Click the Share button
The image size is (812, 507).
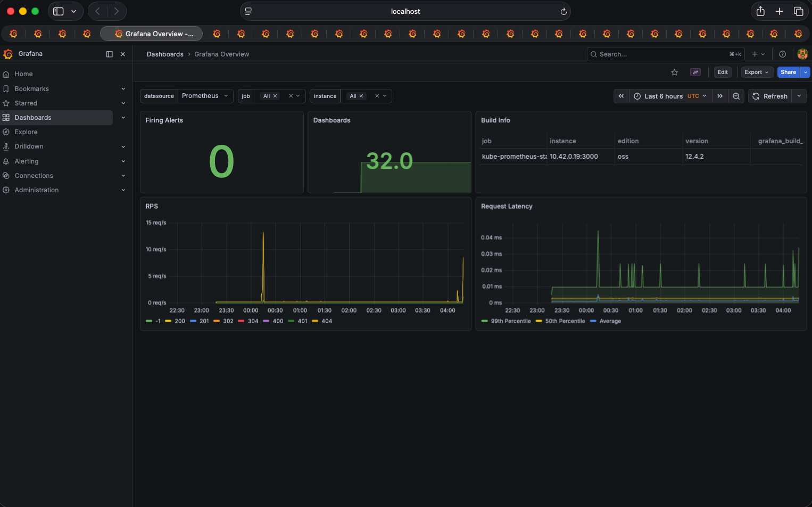[788, 72]
